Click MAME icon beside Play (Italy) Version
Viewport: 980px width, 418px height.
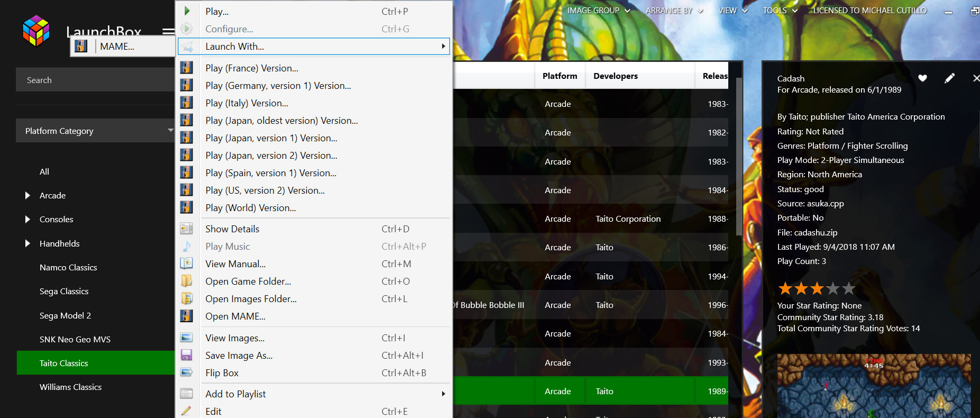pos(187,103)
